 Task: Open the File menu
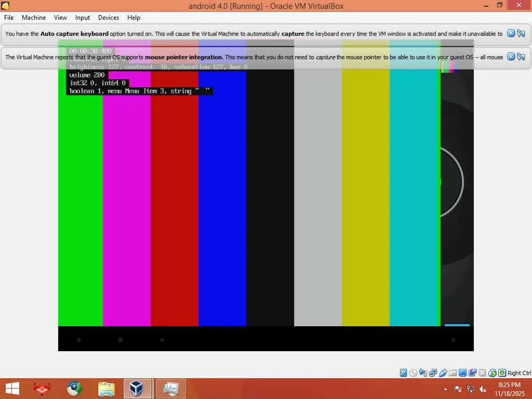click(x=9, y=18)
